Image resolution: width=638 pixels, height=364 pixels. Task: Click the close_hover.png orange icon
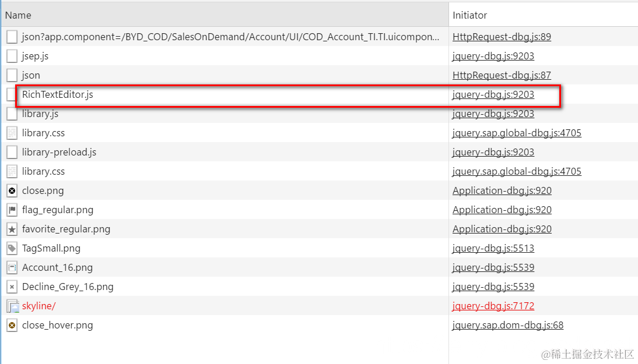pos(12,326)
